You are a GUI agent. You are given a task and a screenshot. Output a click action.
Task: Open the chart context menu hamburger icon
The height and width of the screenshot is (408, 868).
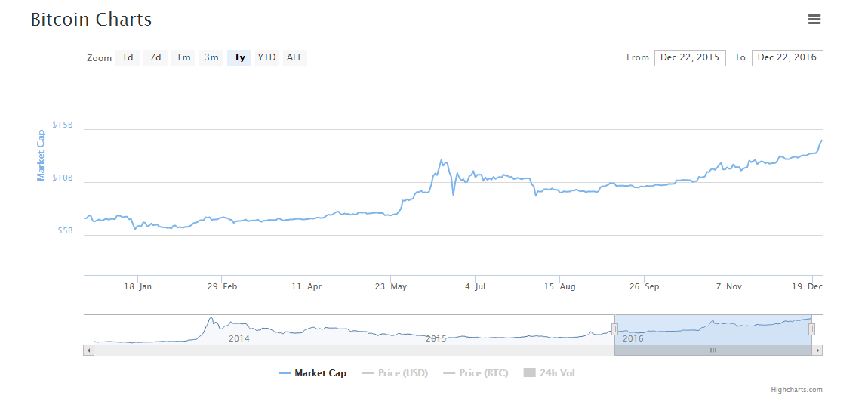click(x=814, y=20)
